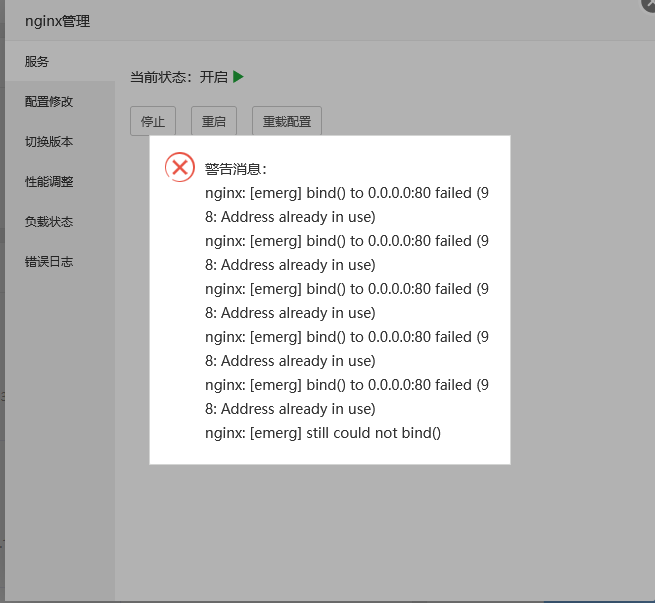Close the nginx管理 window
This screenshot has height=603, width=655.
click(x=649, y=3)
